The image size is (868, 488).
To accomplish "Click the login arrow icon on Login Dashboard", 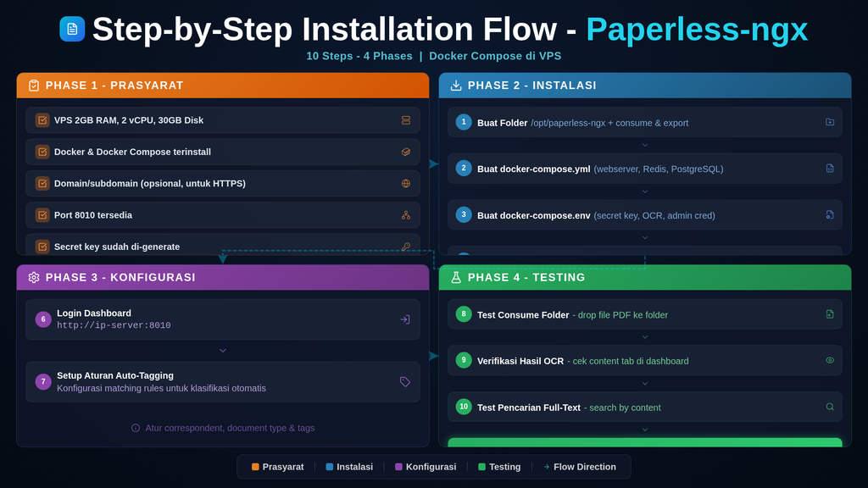I will pyautogui.click(x=404, y=319).
